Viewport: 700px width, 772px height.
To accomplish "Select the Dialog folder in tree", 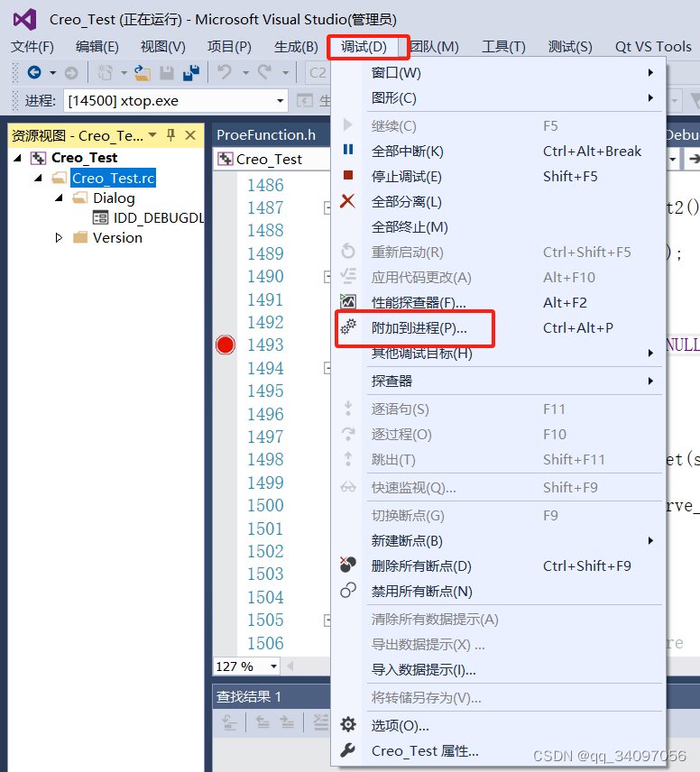I will click(114, 198).
